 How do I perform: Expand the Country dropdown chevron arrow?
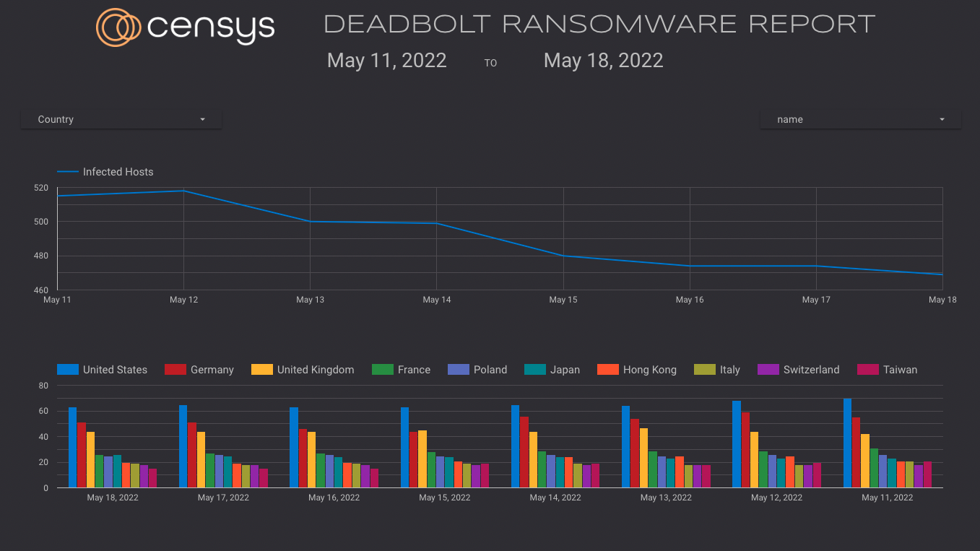[x=202, y=118]
